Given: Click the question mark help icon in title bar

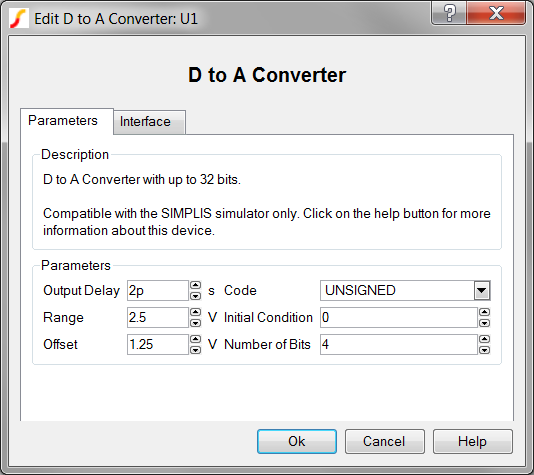Looking at the screenshot, I should click(449, 13).
